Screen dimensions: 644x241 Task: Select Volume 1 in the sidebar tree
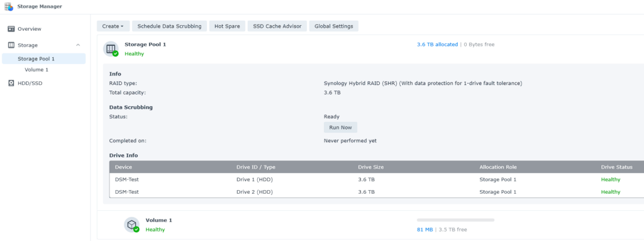36,70
